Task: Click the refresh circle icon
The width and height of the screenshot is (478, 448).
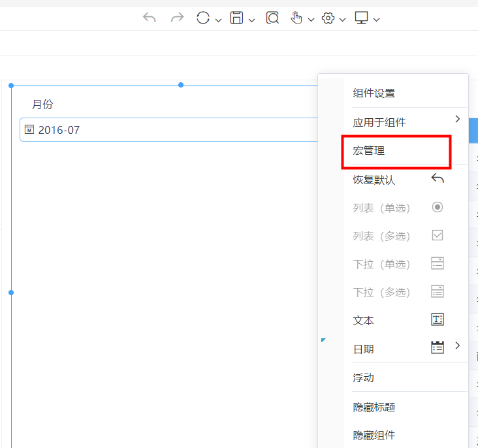Action: (x=203, y=18)
